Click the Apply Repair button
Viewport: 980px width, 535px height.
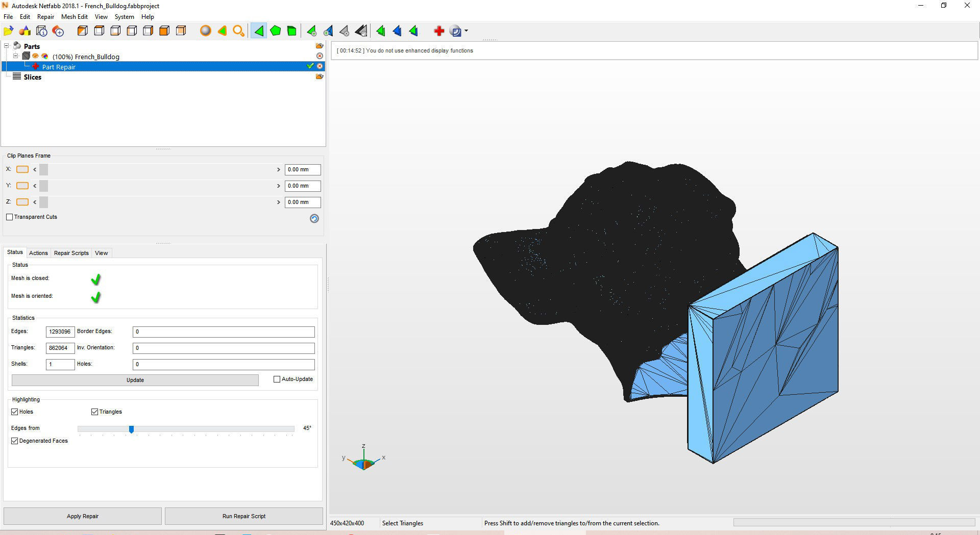(83, 516)
